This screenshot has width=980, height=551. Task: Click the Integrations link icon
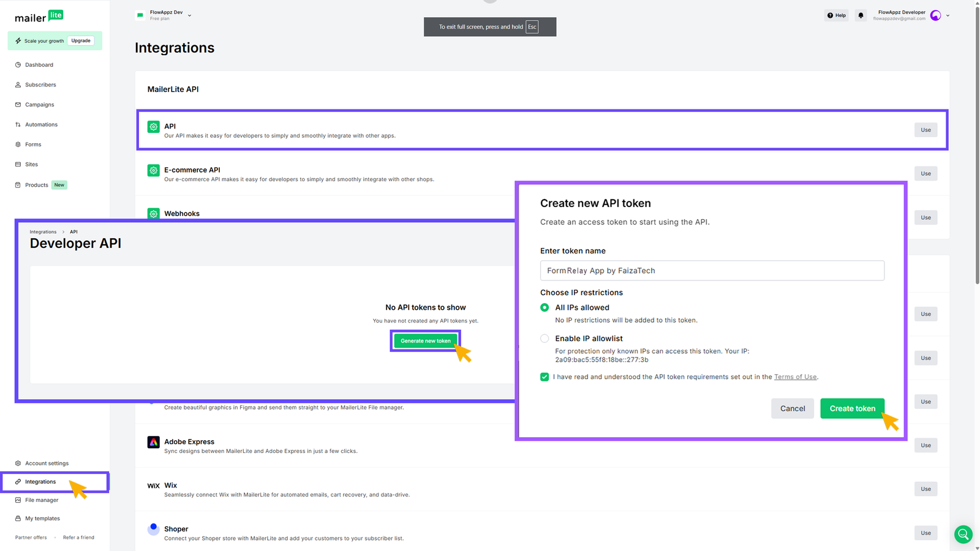pos(18,482)
